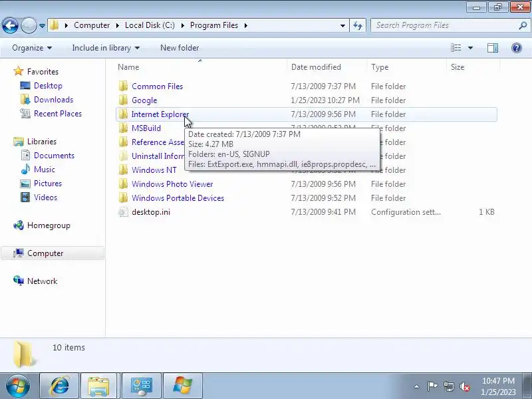Image resolution: width=532 pixels, height=399 pixels.
Task: Click Favorites in navigation pane
Action: point(43,72)
